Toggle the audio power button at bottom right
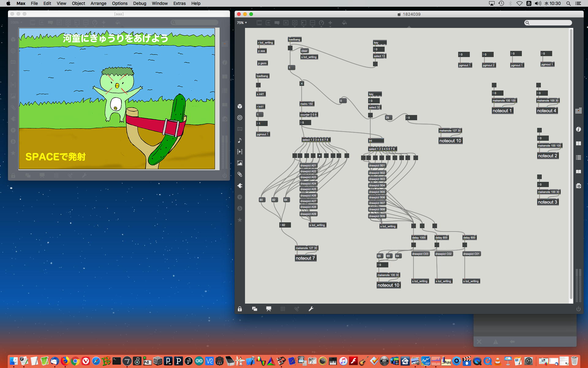The image size is (588, 368). point(578,309)
